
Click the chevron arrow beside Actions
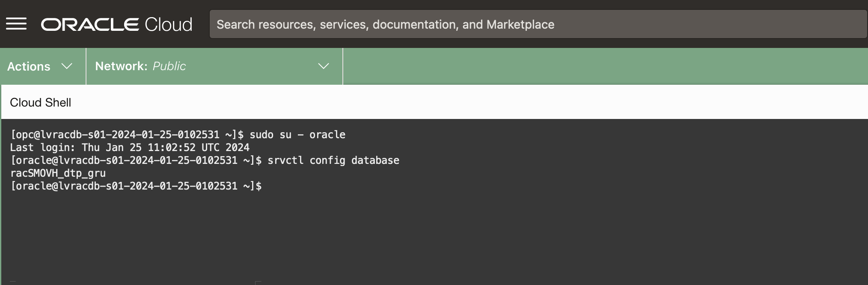coord(67,66)
